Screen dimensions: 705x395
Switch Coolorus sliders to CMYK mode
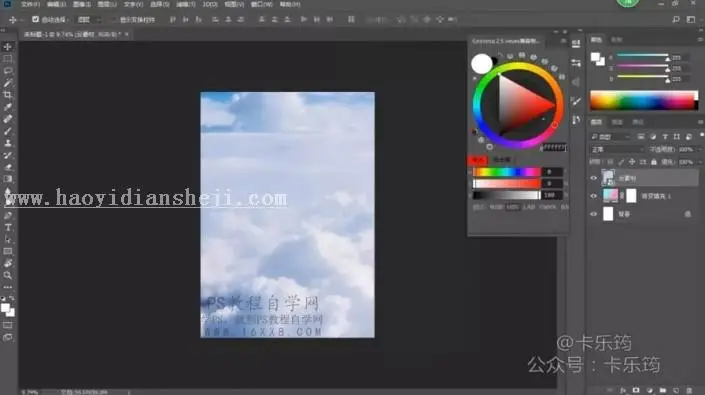(x=547, y=207)
